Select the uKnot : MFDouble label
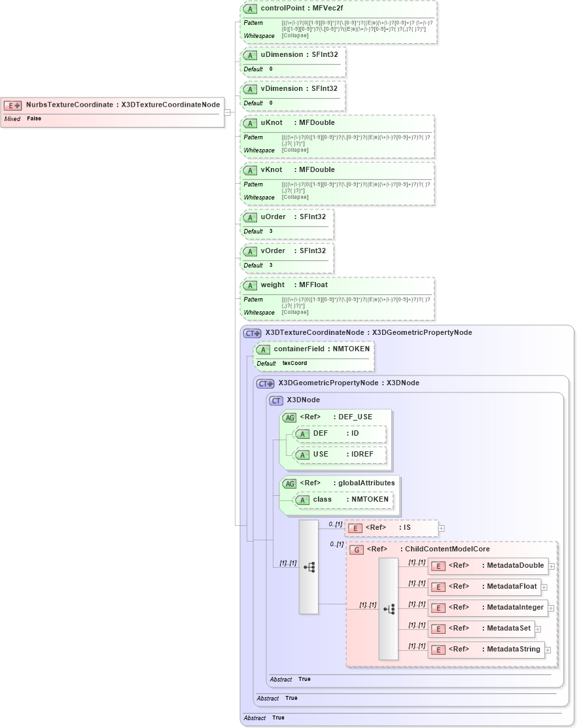Image resolution: width=577 pixels, height=728 pixels. point(298,123)
